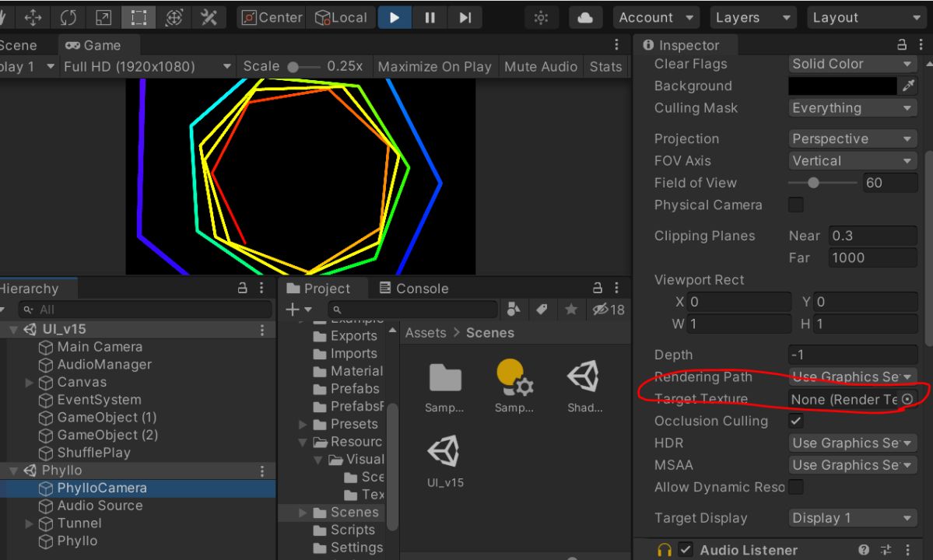Select the UI_v15 scene asset
Viewport: 933px width, 560px height.
click(x=445, y=461)
